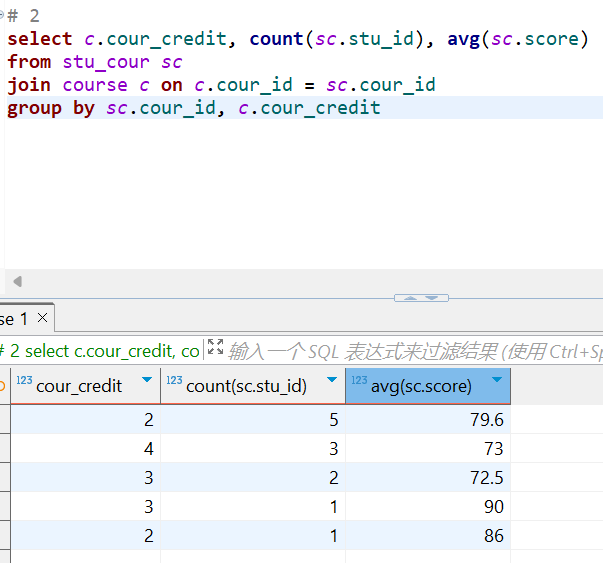Click the numeric type icon of cour_credit
The image size is (603, 563).
[x=25, y=381]
